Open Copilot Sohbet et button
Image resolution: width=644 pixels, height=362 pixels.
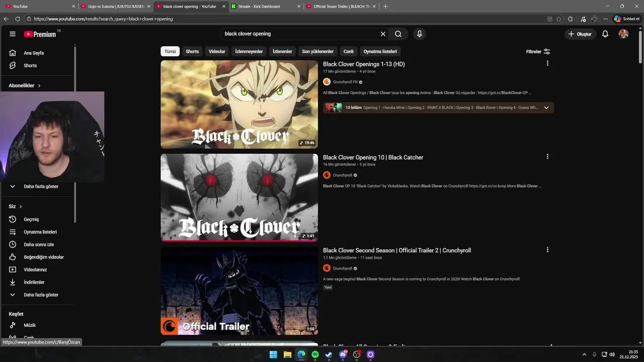click(x=626, y=19)
